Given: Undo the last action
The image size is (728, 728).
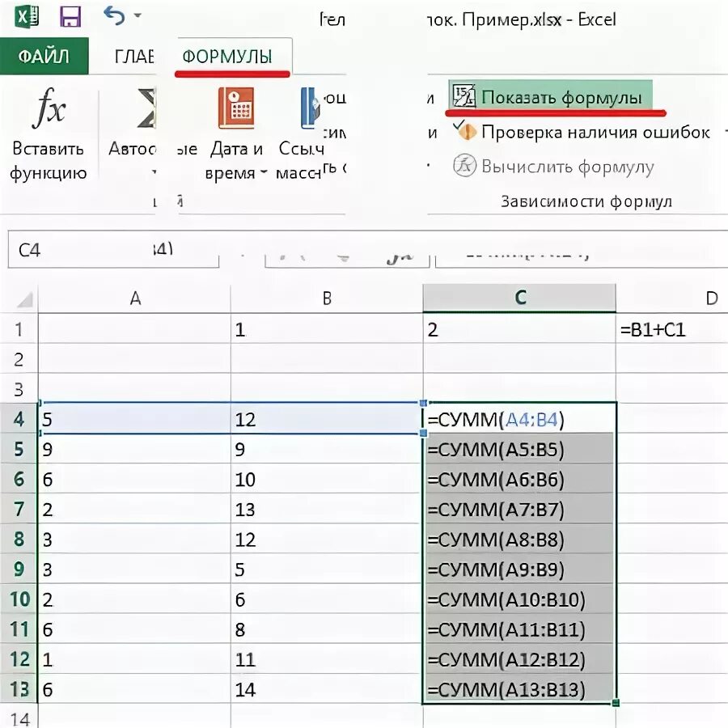Looking at the screenshot, I should (114, 16).
